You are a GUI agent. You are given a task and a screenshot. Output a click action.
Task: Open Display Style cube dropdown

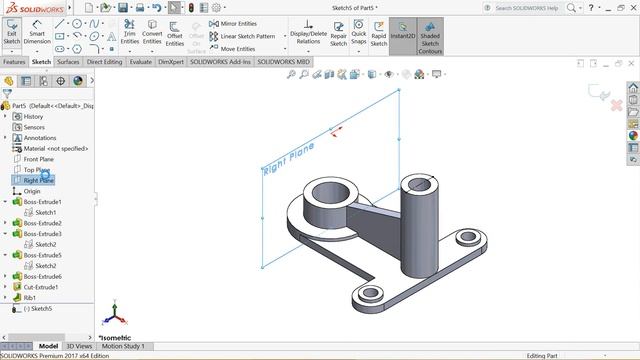[x=372, y=74]
